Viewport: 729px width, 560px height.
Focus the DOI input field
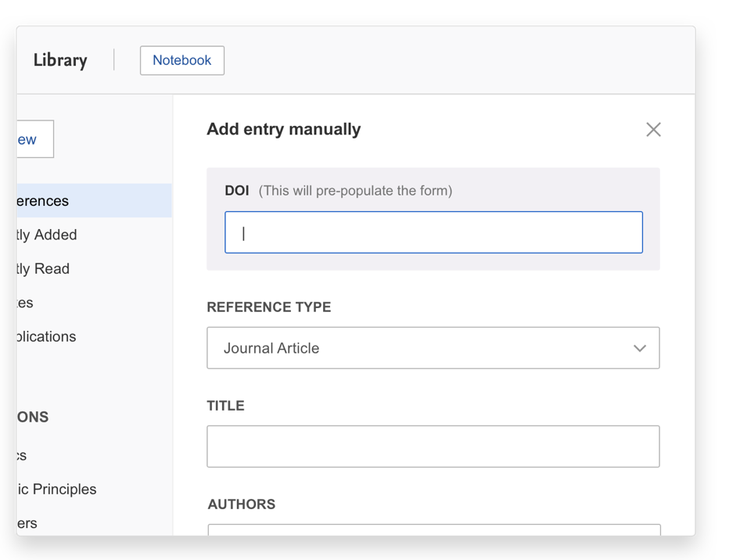point(433,232)
